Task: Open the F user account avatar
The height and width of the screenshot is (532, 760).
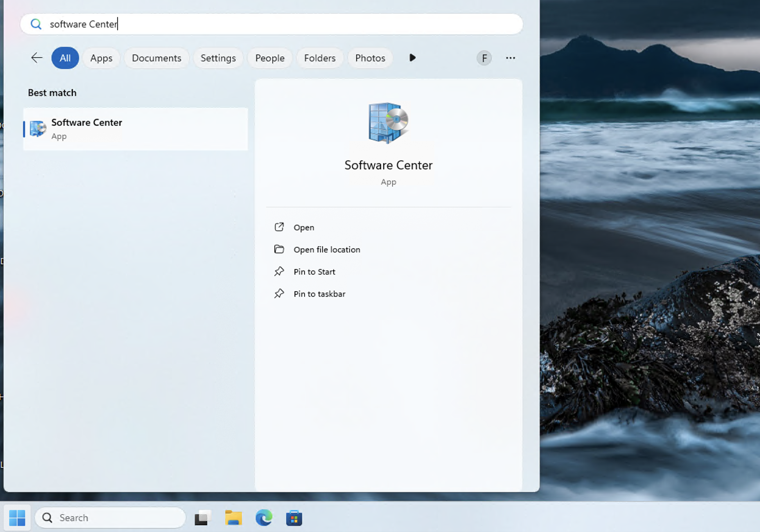Action: 484,58
